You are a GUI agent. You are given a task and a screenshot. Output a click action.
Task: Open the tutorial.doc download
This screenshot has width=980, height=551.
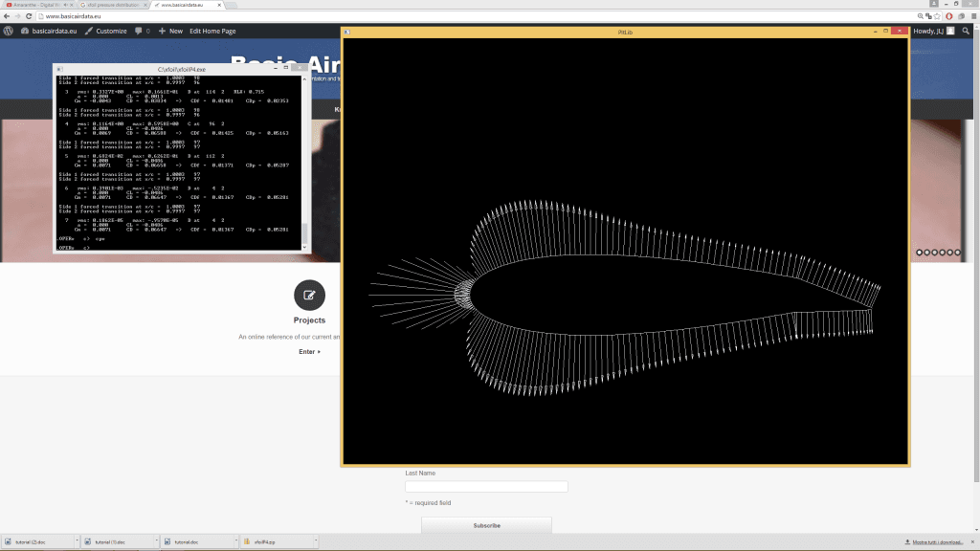coord(197,541)
